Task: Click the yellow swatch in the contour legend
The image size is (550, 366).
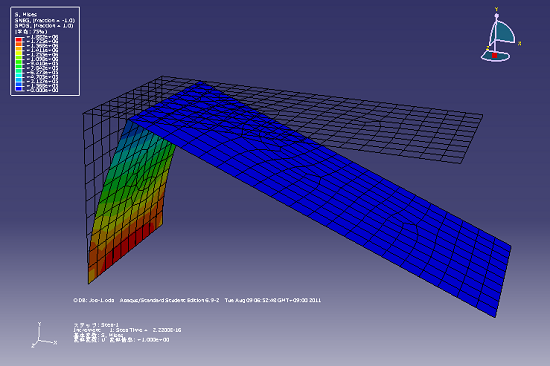Action: [x=19, y=53]
